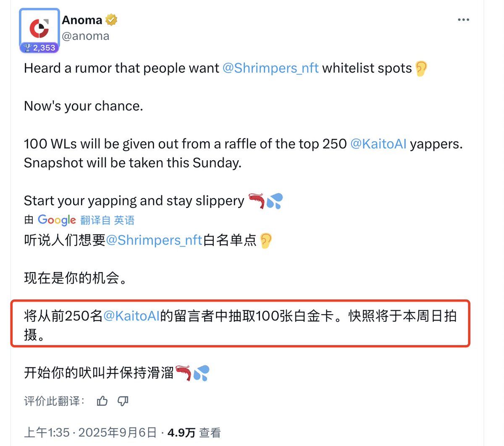The width and height of the screenshot is (504, 446).
Task: Open @KaitoAI mention in the English text
Action: click(378, 144)
